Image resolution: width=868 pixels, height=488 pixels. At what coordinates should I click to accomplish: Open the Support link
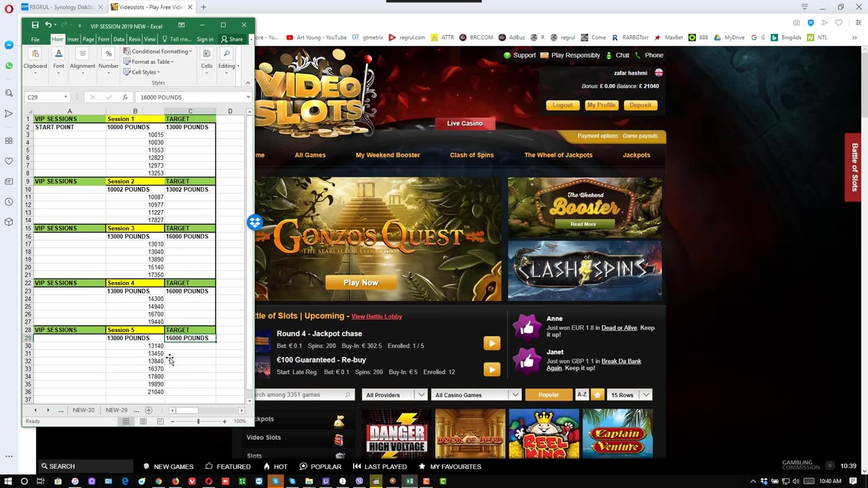tap(519, 56)
